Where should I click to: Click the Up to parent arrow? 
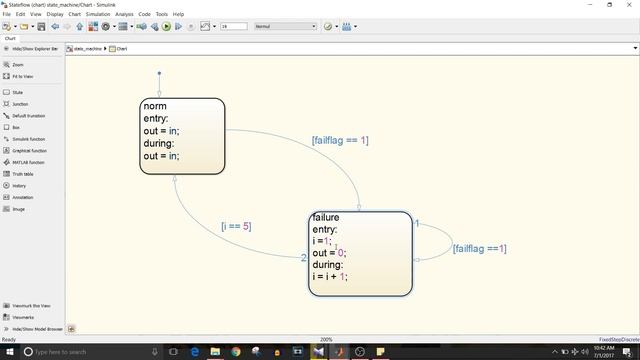pyautogui.click(x=80, y=27)
